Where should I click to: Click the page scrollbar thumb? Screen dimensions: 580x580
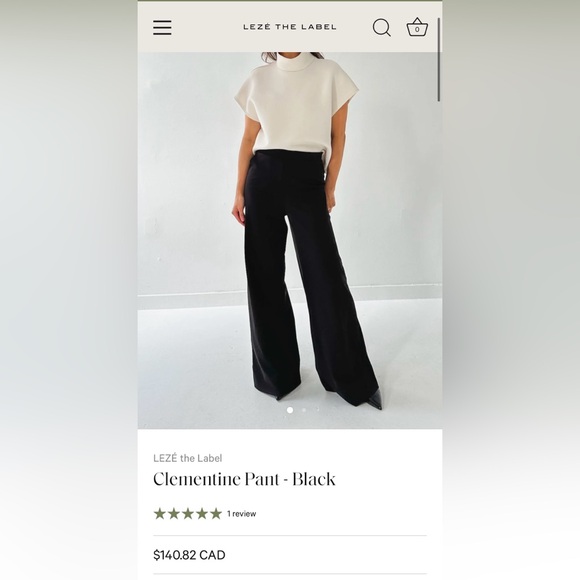tap(439, 59)
